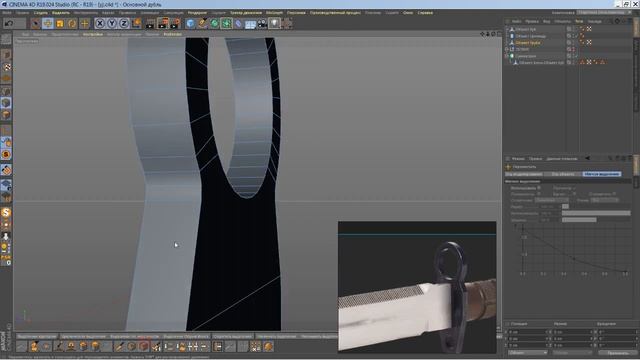Click the attribute manager back arrow
640x360 pixels.
point(588,158)
